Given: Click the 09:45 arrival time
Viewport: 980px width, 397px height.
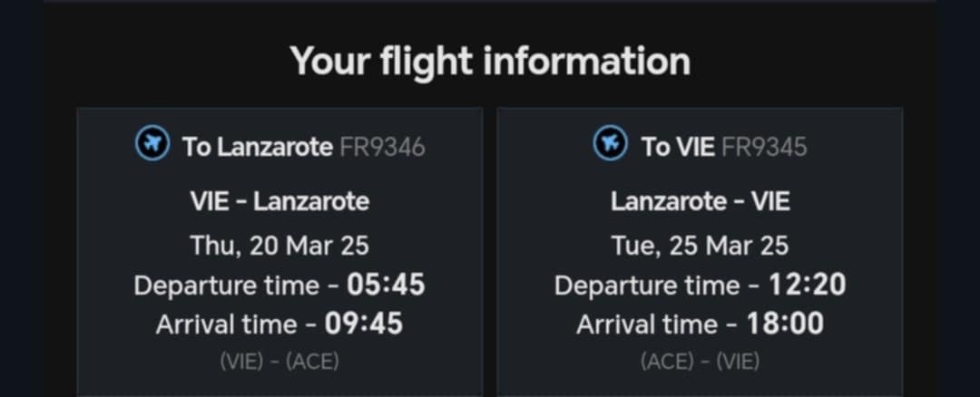Looking at the screenshot, I should [x=364, y=324].
